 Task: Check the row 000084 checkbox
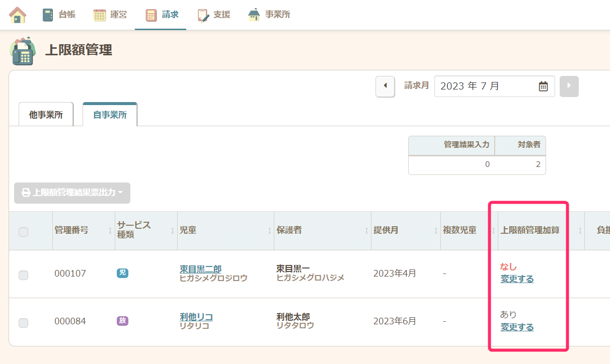pos(23,323)
